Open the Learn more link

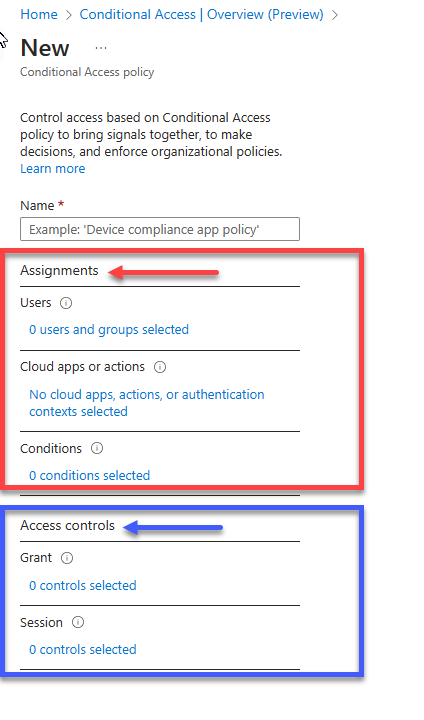(53, 169)
